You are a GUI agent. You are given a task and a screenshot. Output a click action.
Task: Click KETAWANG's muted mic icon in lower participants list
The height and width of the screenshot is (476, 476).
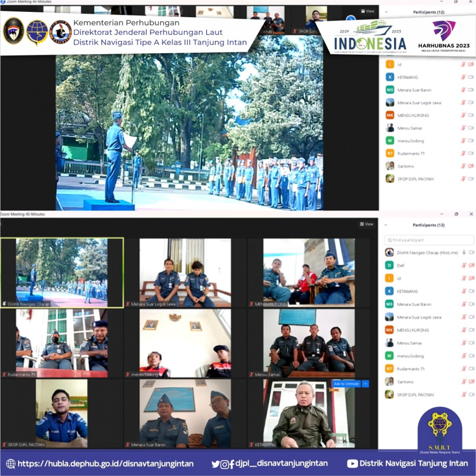pos(464,291)
